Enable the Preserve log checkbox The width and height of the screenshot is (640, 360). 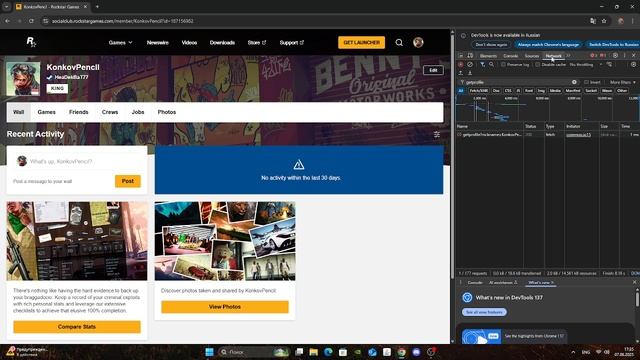503,64
